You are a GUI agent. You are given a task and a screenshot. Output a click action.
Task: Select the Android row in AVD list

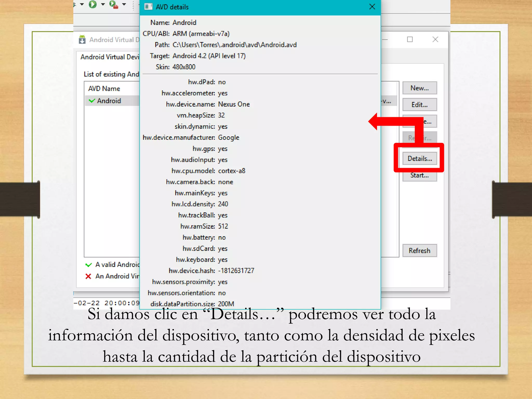(112, 101)
